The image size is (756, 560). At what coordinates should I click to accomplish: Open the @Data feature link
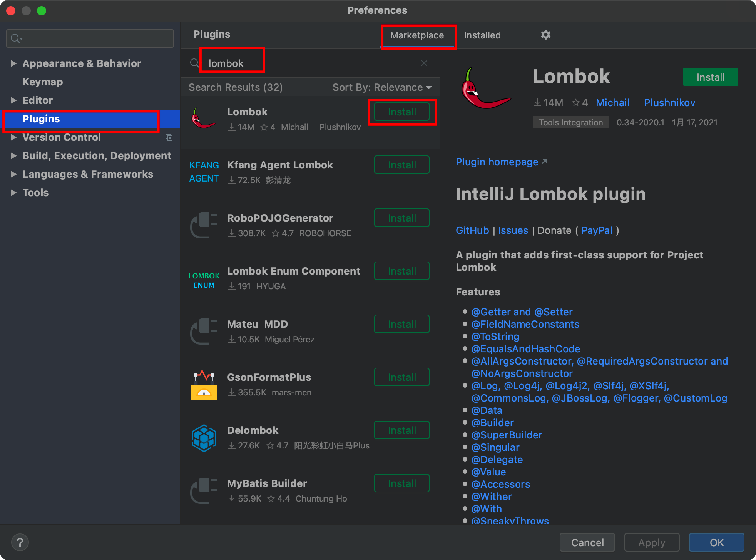click(487, 410)
